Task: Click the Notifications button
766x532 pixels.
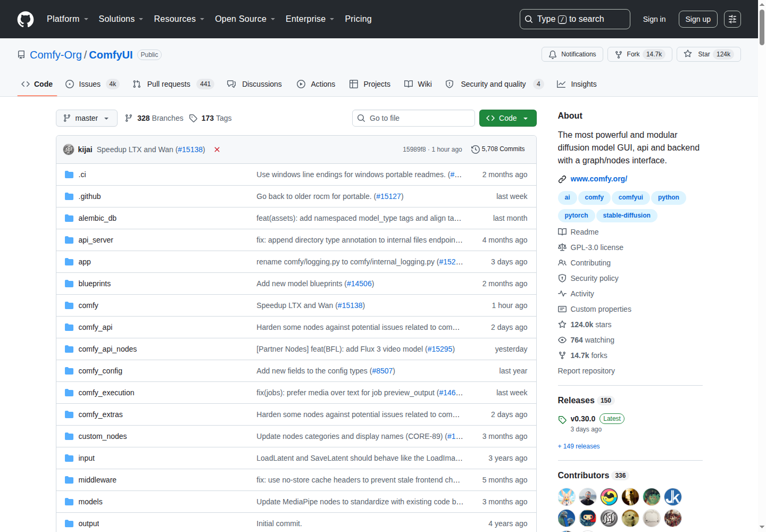Action: pyautogui.click(x=572, y=54)
